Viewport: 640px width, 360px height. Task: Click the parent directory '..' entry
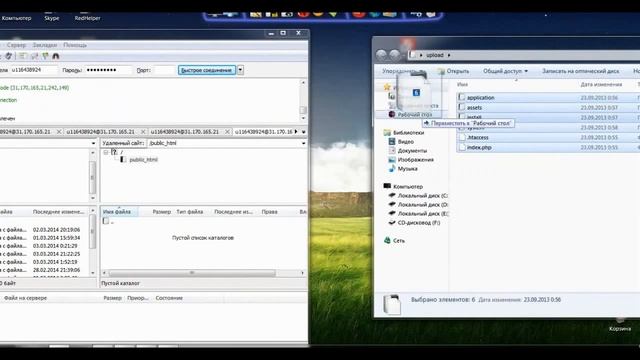tap(109, 221)
